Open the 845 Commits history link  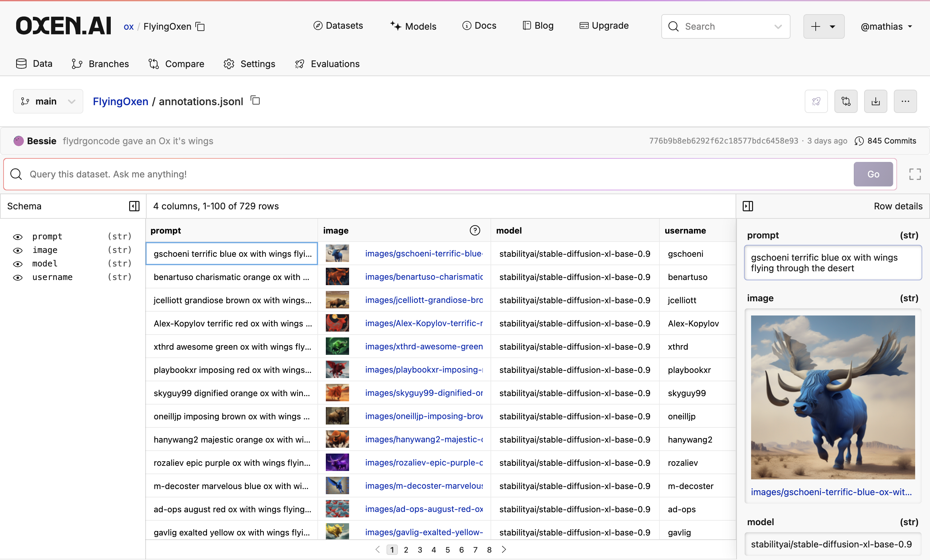point(885,141)
